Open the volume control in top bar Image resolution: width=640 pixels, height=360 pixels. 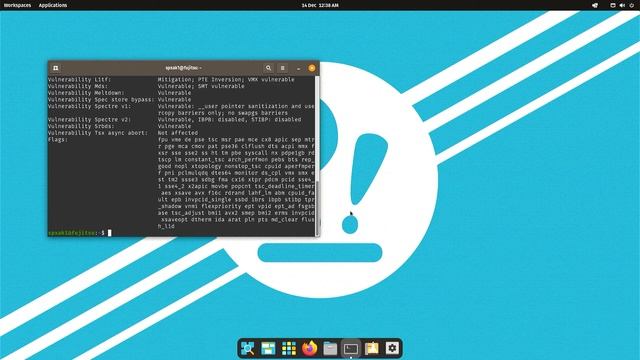pos(622,5)
